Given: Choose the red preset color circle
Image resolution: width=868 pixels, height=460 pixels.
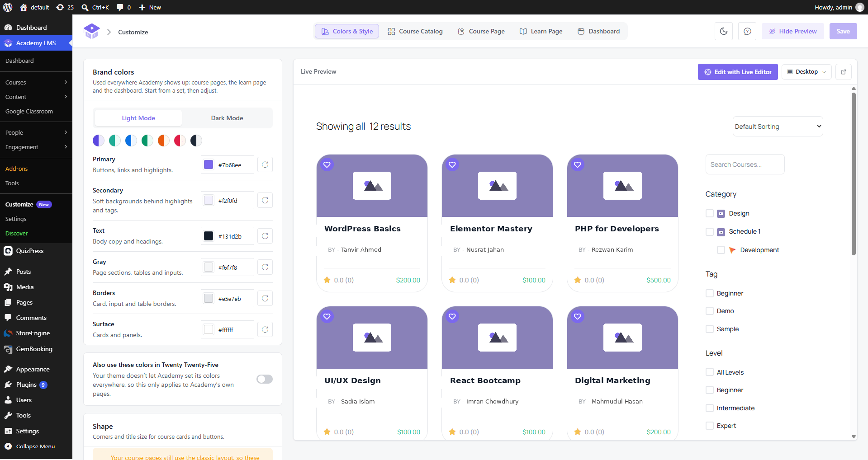Looking at the screenshot, I should (180, 141).
